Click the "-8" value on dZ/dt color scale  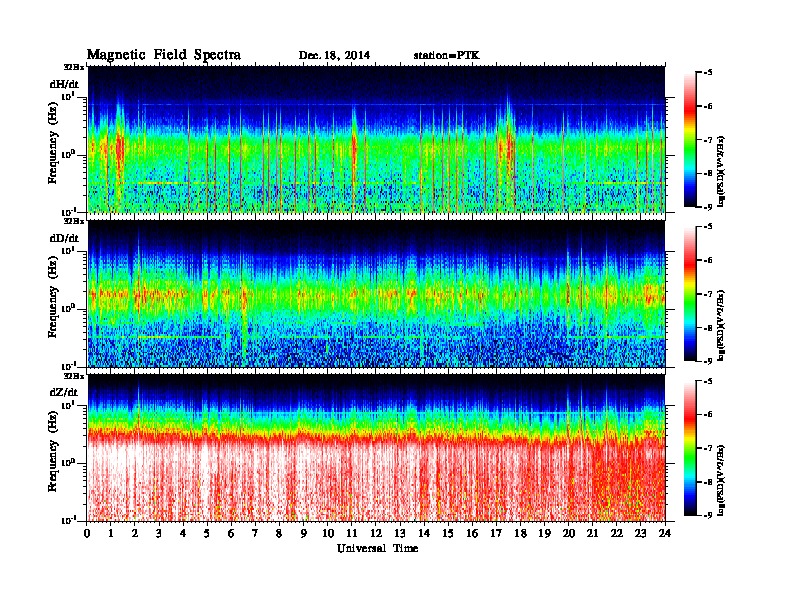click(x=708, y=482)
